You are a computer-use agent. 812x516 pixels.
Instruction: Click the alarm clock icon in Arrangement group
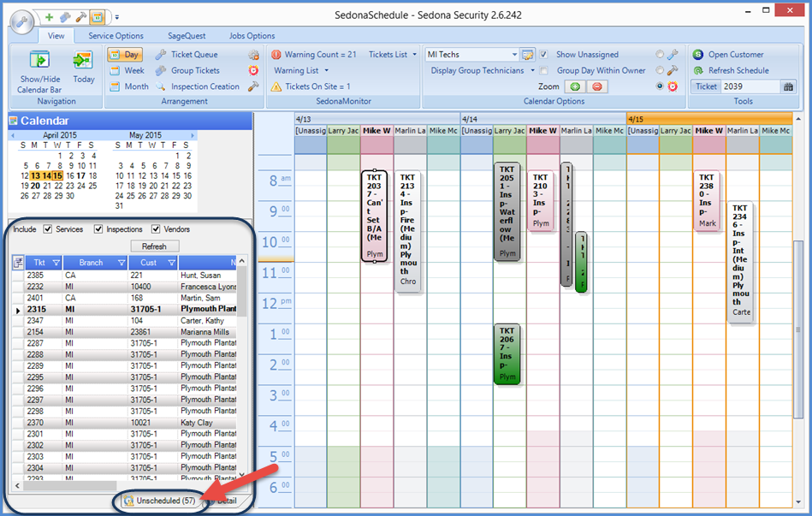(253, 70)
